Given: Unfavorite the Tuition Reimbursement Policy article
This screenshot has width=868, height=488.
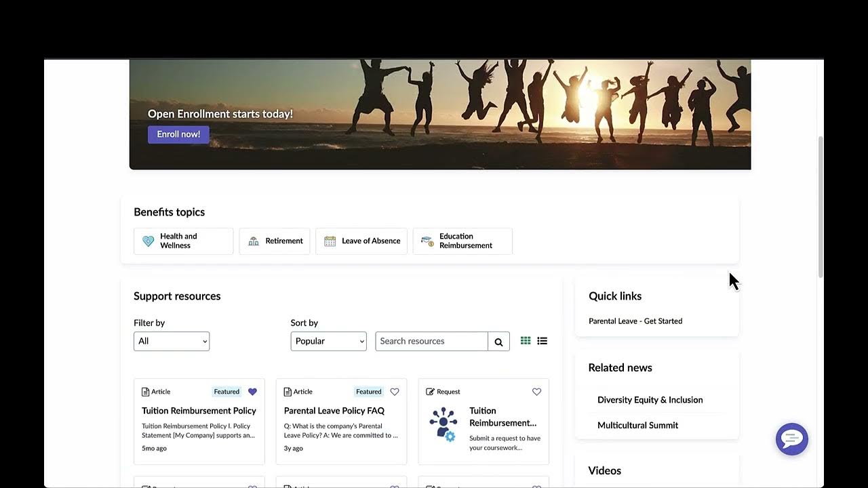Looking at the screenshot, I should click(x=252, y=392).
